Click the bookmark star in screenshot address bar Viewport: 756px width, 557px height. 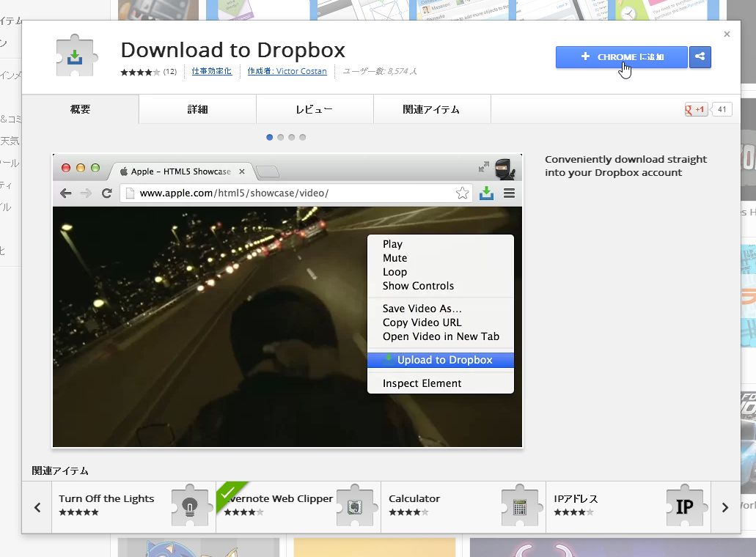pos(463,193)
